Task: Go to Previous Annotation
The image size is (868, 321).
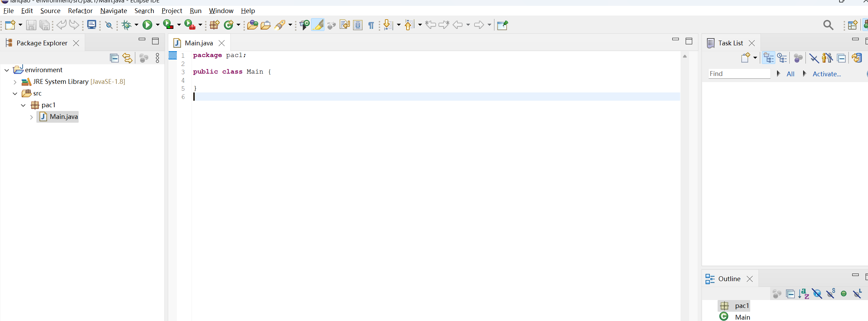Action: pyautogui.click(x=409, y=25)
